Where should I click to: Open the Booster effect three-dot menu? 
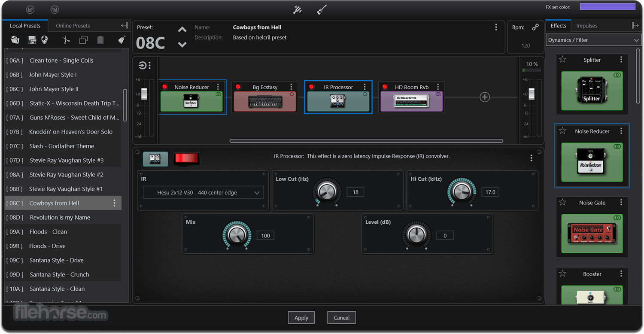click(621, 273)
